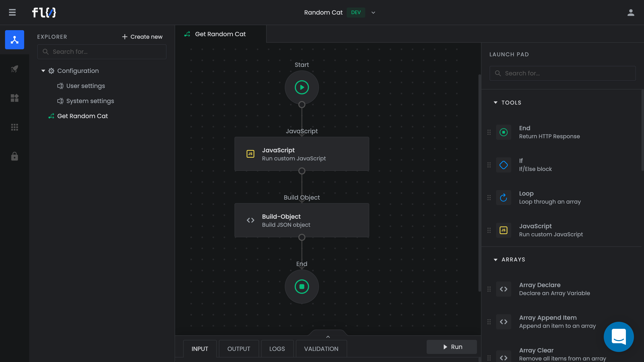
Task: Open the hamburger main menu
Action: point(12,13)
